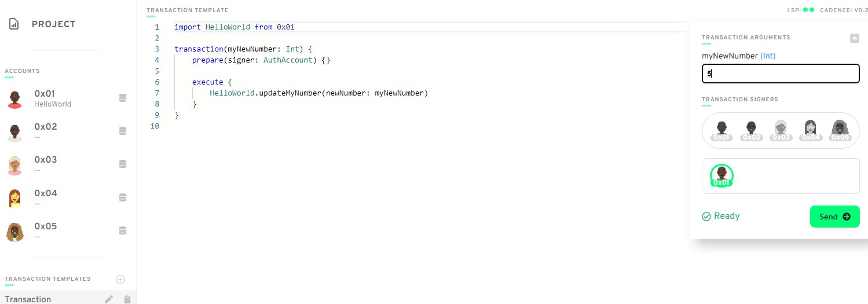Collapse the Transaction Arguments panel
The image size is (868, 304).
[855, 38]
